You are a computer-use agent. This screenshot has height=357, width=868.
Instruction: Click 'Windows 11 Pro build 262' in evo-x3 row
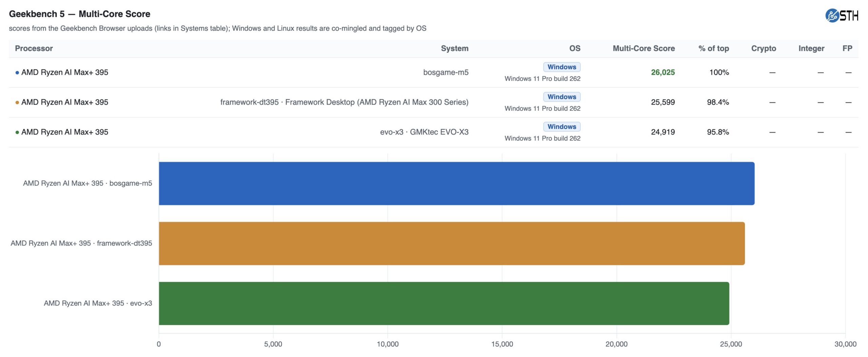click(x=542, y=138)
